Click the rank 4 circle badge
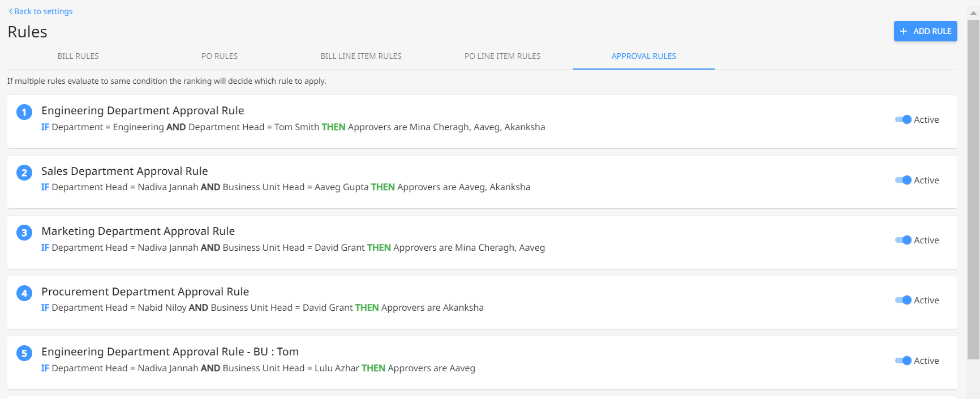Screen dimensions: 980x399 [x=24, y=293]
